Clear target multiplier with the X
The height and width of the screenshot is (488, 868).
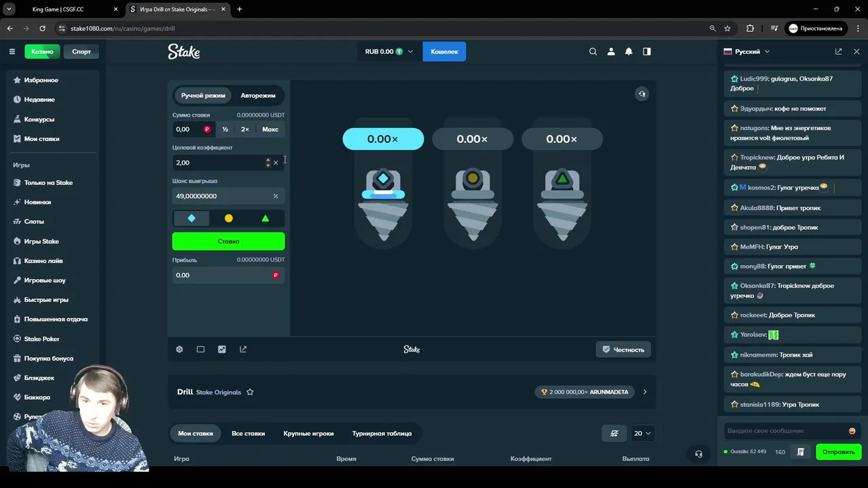coord(276,163)
